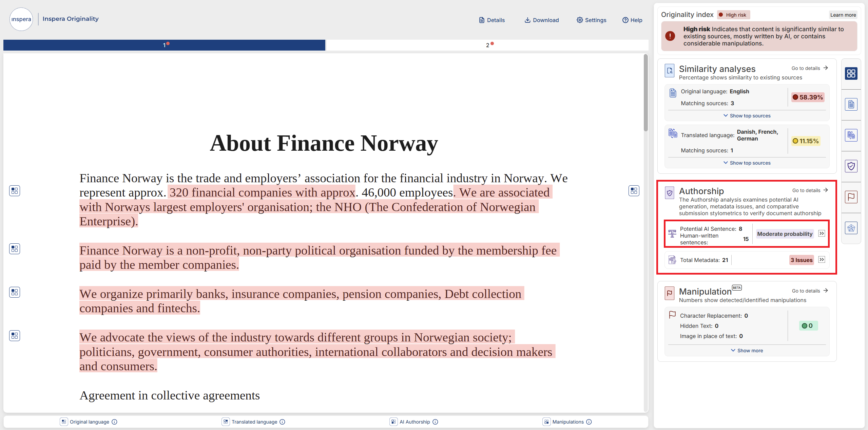Click the High risk badge
Image resolution: width=868 pixels, height=430 pixels.
(733, 15)
